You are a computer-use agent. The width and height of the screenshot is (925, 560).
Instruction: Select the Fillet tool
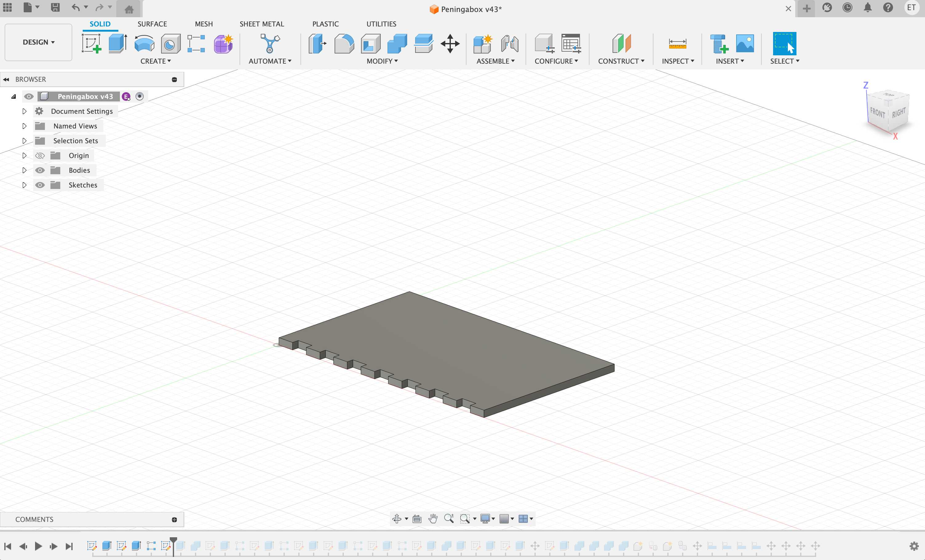click(x=344, y=44)
